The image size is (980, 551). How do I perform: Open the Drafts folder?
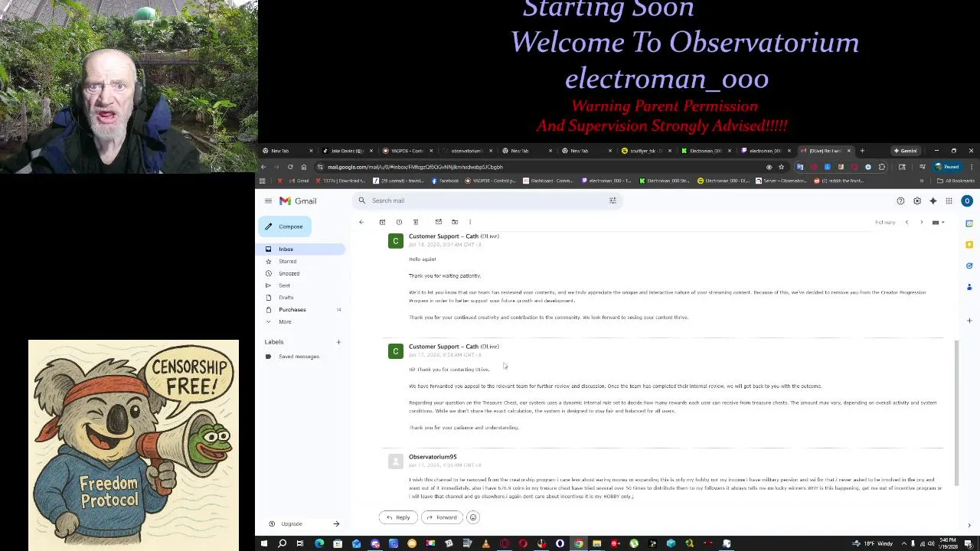286,297
